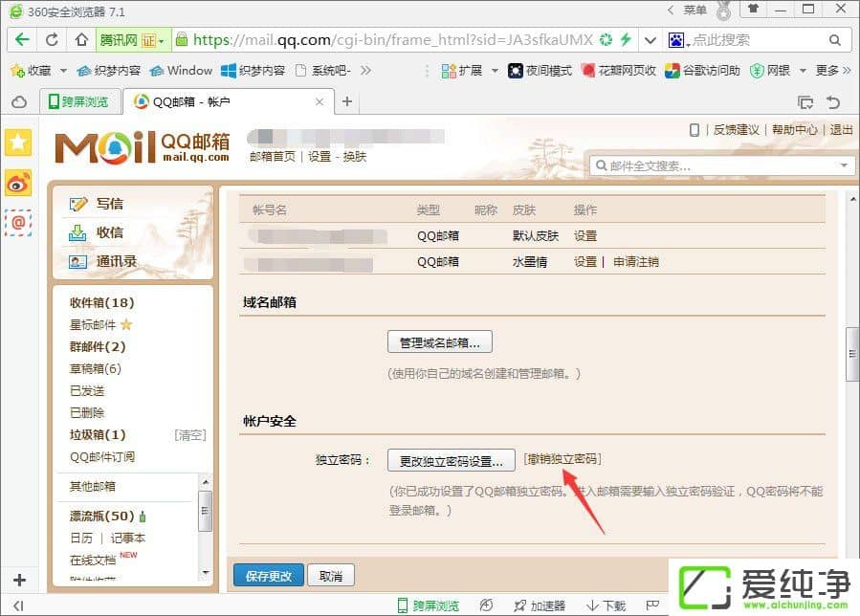This screenshot has width=860, height=616.
Task: Expand the 扩展 dropdown arrow
Action: click(x=495, y=71)
